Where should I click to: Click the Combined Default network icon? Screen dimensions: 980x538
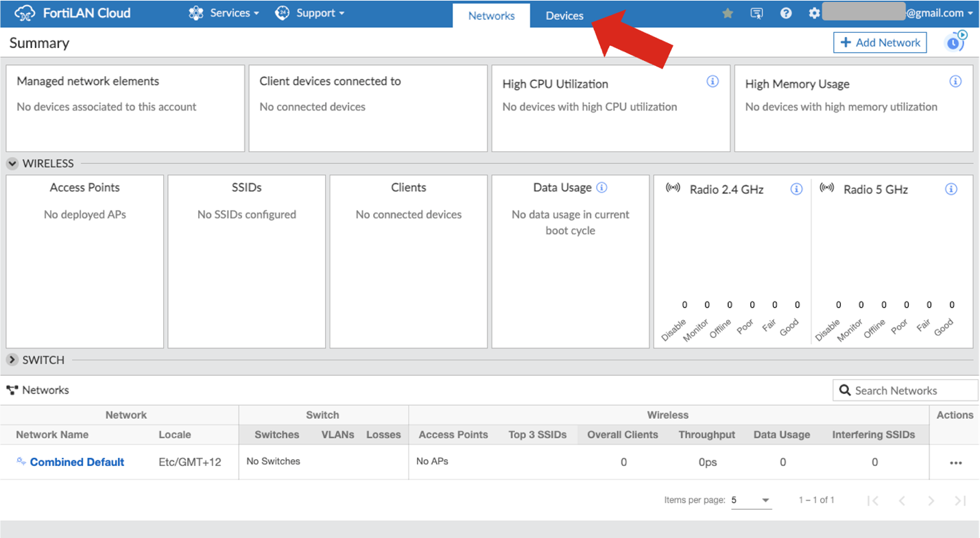point(21,461)
